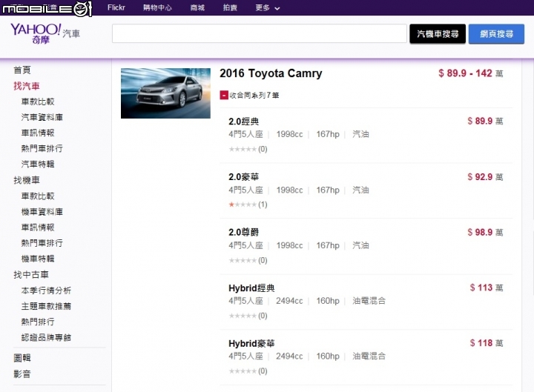
Task: Select 找機車 in sidebar
Action: [x=27, y=180]
